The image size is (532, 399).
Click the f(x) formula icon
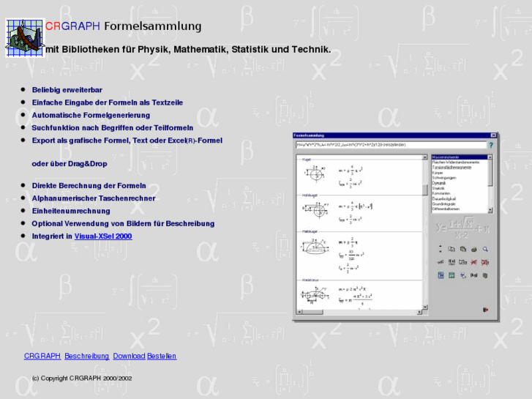click(452, 262)
